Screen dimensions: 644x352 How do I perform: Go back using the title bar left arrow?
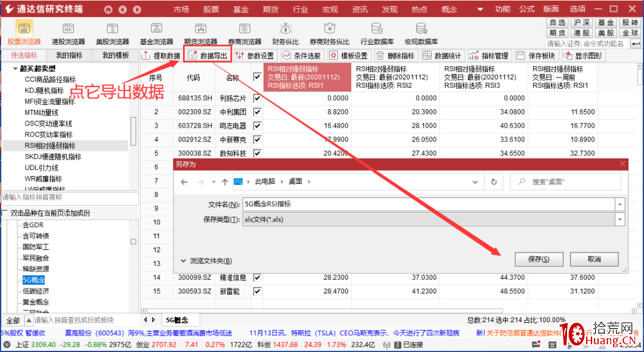(x=122, y=9)
